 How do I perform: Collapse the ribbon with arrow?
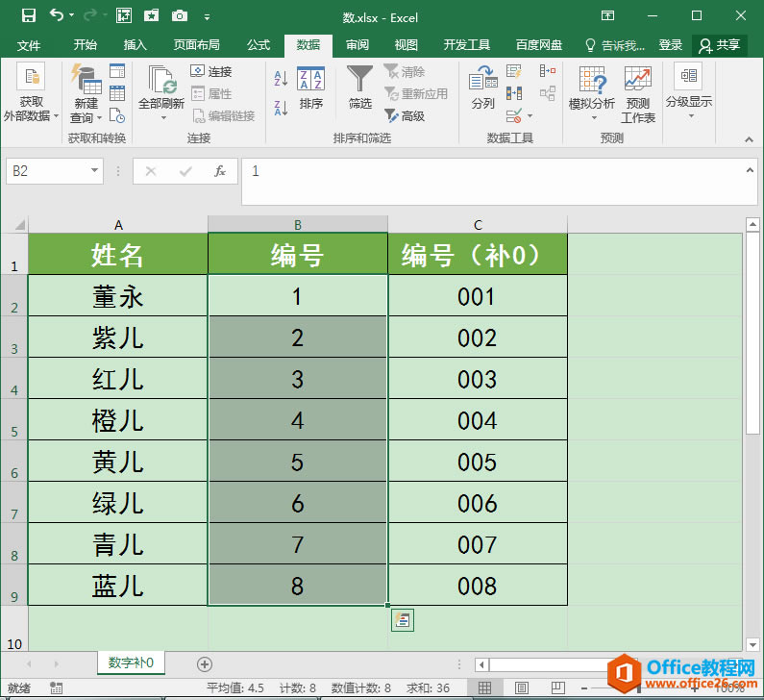click(749, 139)
